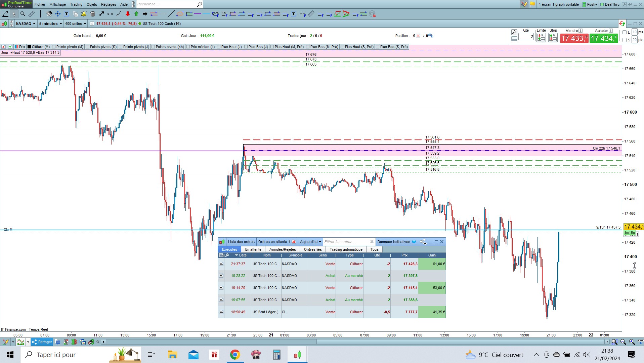644x363 pixels.
Task: Click the red Vendre price button
Action: (574, 38)
